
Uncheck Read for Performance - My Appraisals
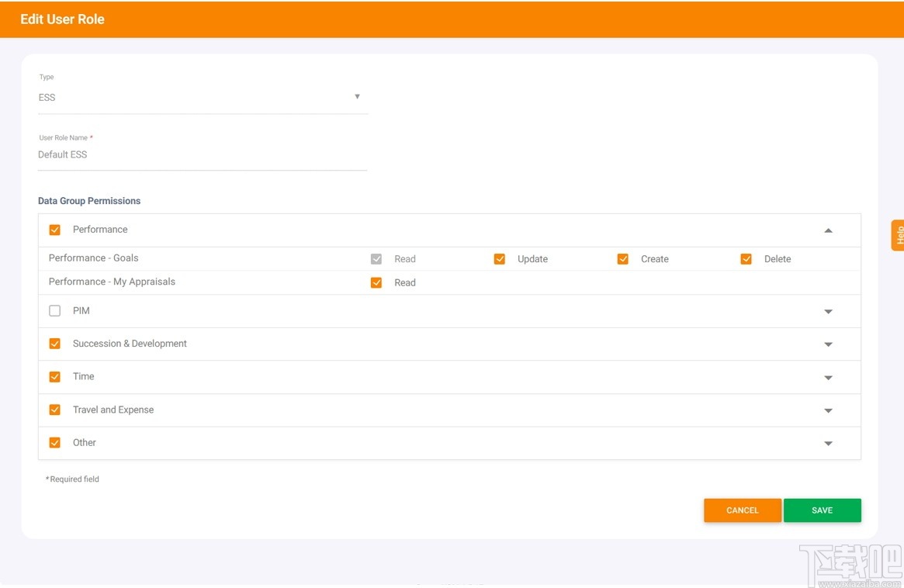tap(376, 282)
